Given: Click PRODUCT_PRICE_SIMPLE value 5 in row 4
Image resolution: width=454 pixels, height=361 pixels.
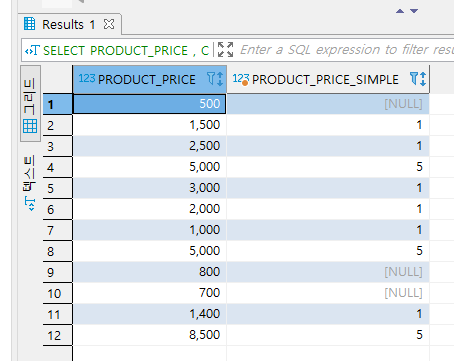Looking at the screenshot, I should click(x=328, y=167).
